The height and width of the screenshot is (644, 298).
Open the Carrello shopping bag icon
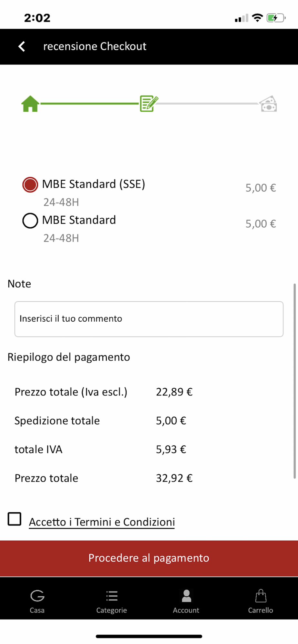261,596
